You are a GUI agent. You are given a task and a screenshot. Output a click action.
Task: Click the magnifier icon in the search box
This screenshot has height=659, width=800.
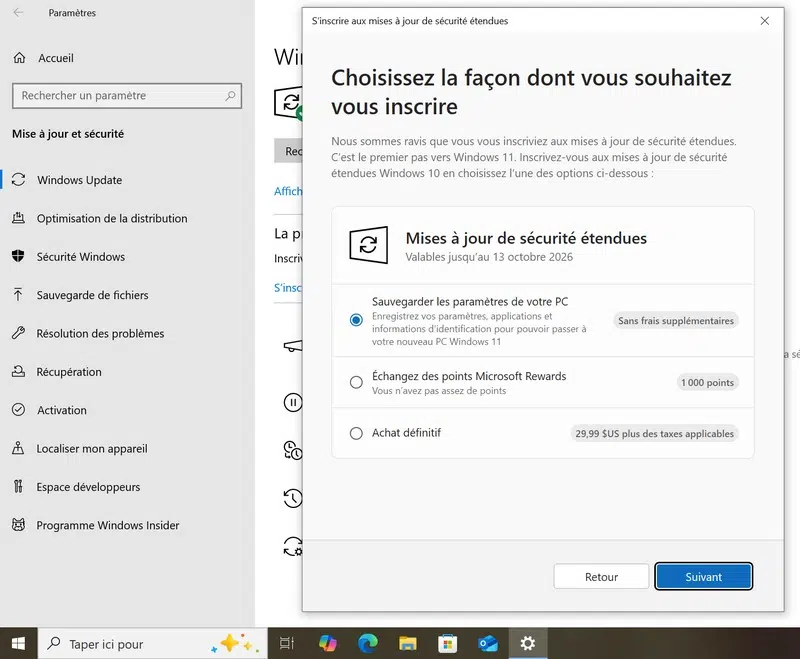pos(230,96)
